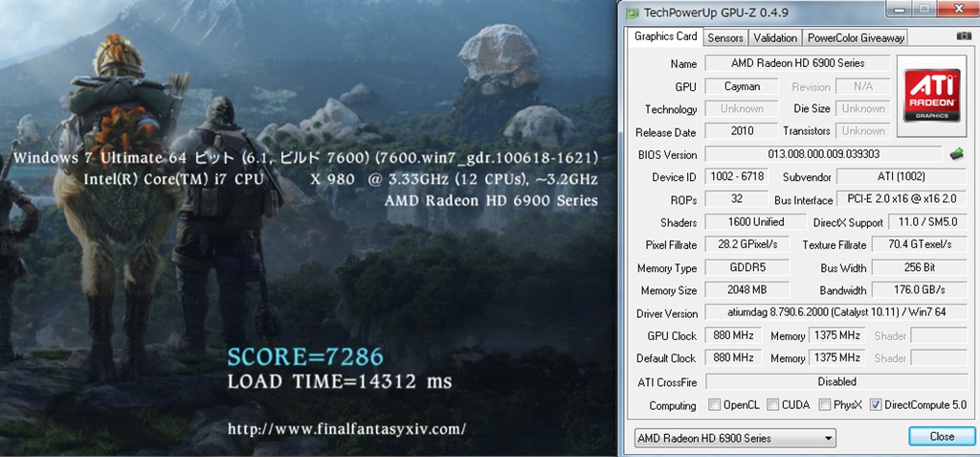Click the Windows 7 Ultimate 64 system line
This screenshot has width=980, height=457.
[305, 157]
